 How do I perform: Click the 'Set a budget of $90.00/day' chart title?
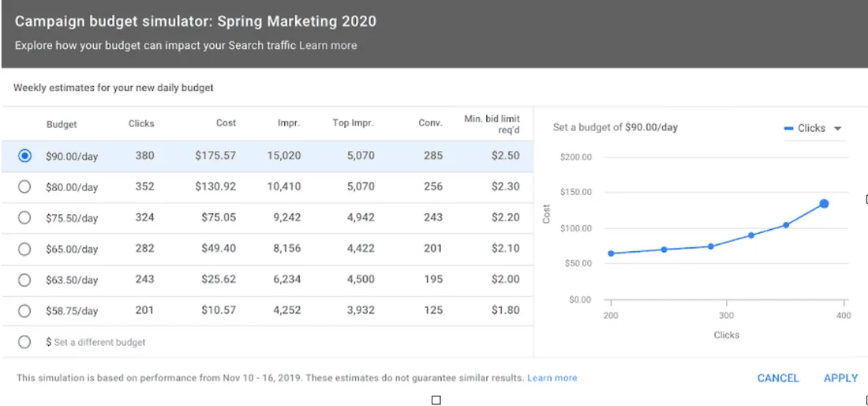[x=615, y=127]
